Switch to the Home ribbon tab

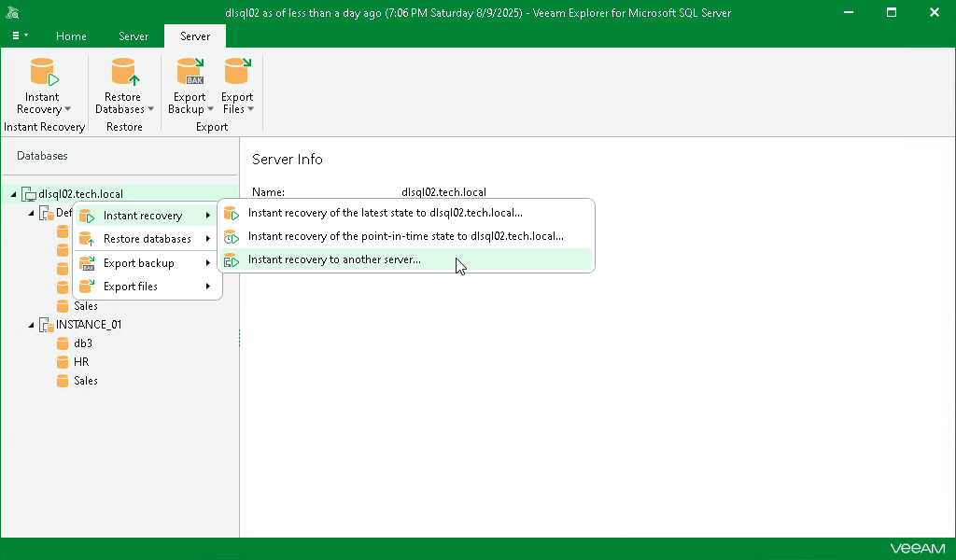pos(71,35)
